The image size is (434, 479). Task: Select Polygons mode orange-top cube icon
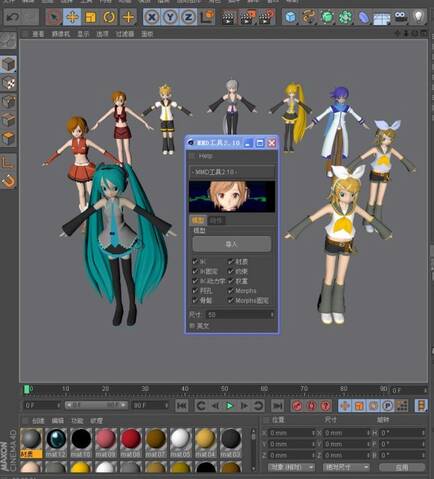pos(8,138)
